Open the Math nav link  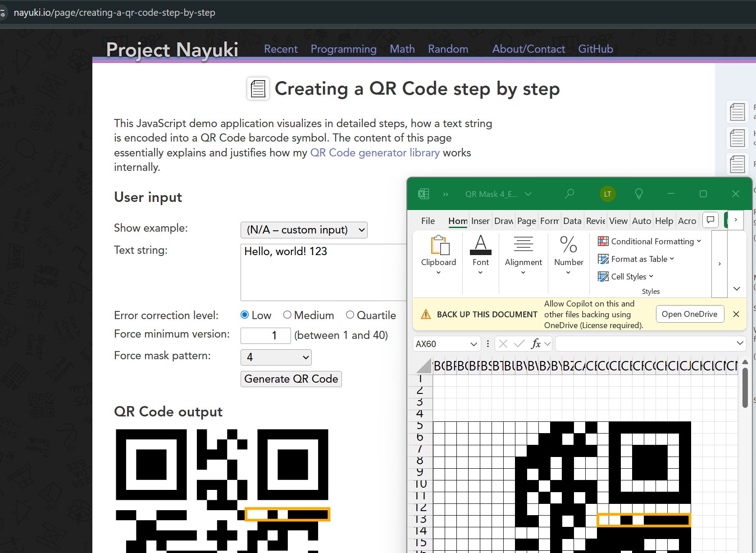(x=402, y=49)
